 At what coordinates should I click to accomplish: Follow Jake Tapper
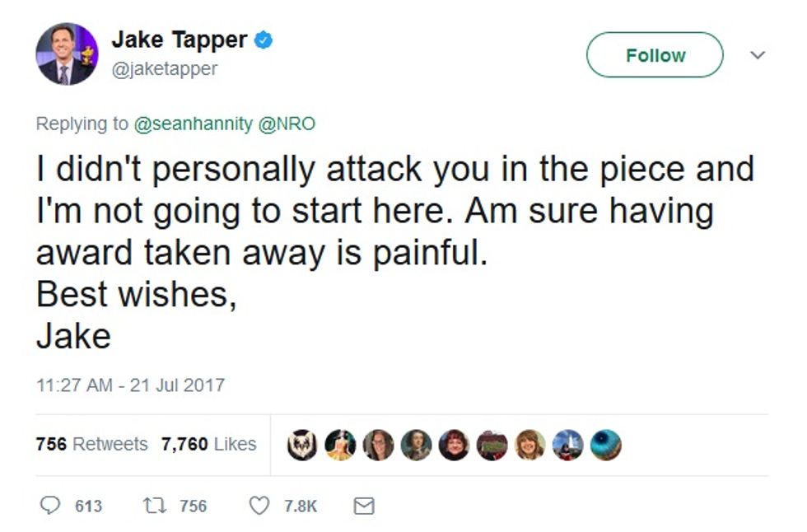pyautogui.click(x=655, y=55)
